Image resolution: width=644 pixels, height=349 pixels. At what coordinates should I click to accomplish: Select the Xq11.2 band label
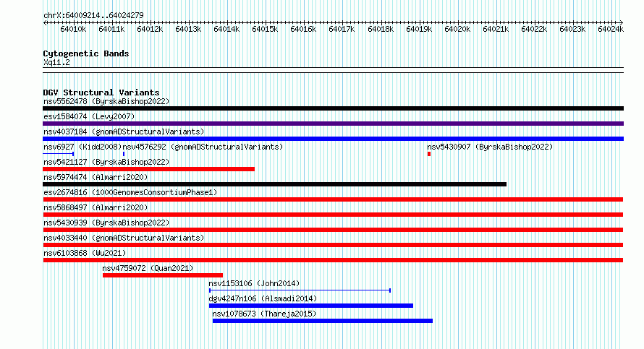[56, 63]
